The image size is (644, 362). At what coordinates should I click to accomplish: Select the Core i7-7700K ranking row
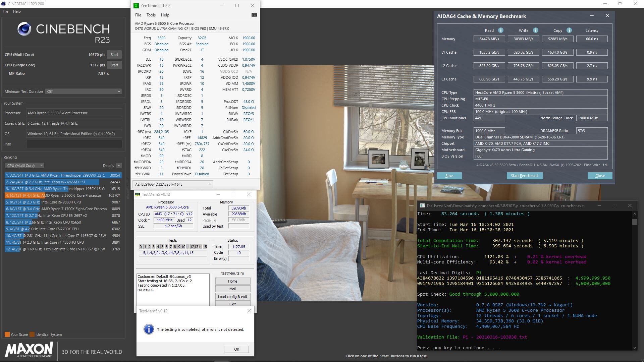(63, 229)
